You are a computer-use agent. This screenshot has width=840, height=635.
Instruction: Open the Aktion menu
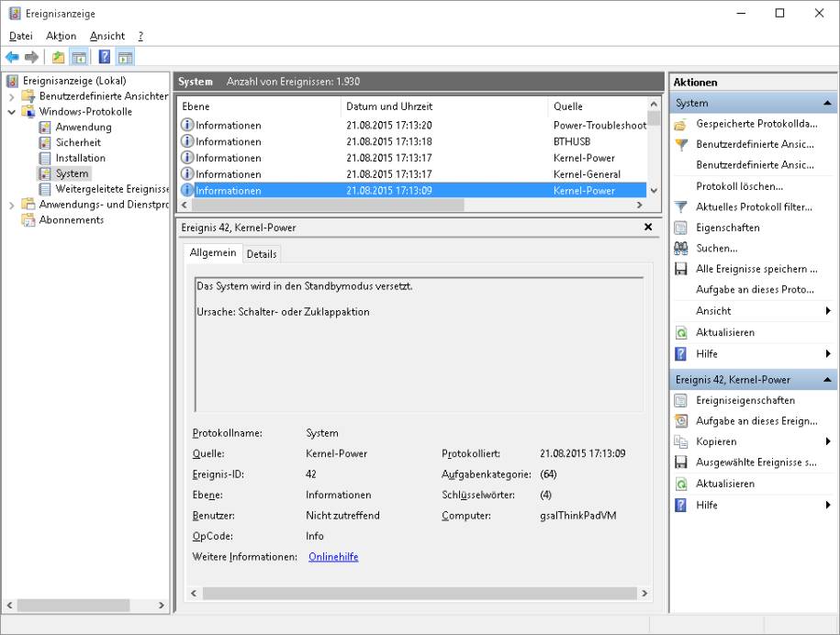(x=61, y=36)
